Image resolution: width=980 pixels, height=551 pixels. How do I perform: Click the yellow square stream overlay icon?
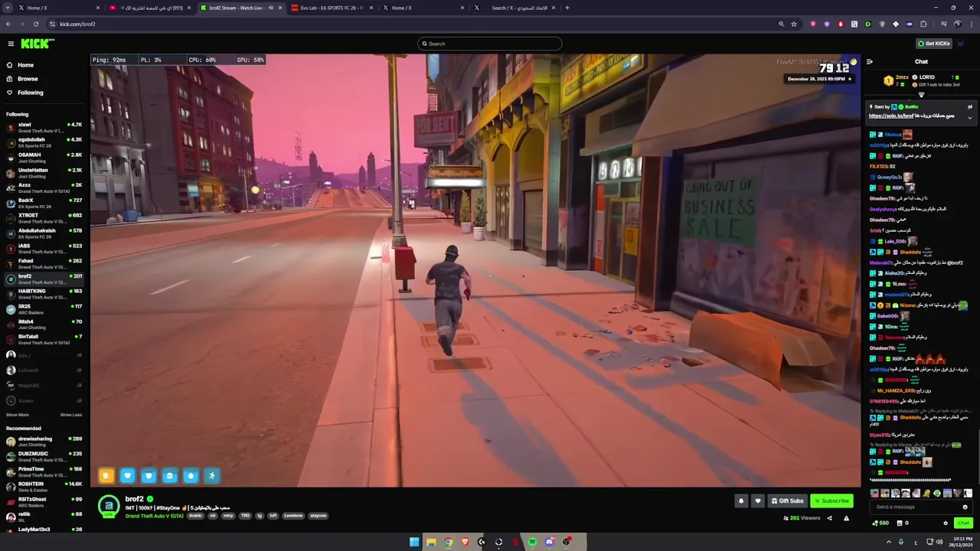coord(106,476)
